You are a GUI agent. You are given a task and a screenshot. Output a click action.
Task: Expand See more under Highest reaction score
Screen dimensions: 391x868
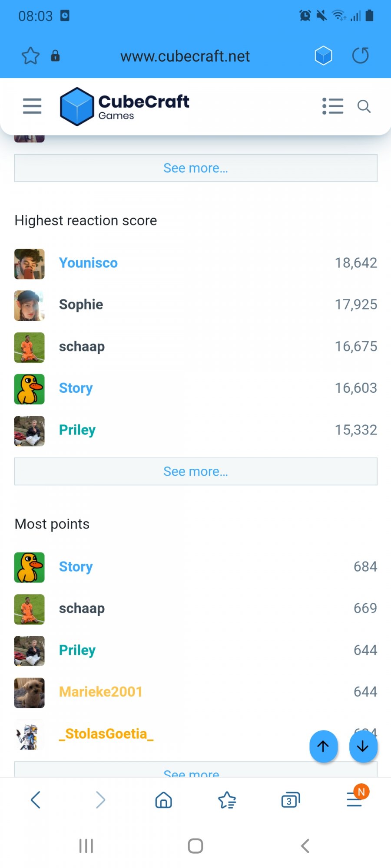point(195,471)
